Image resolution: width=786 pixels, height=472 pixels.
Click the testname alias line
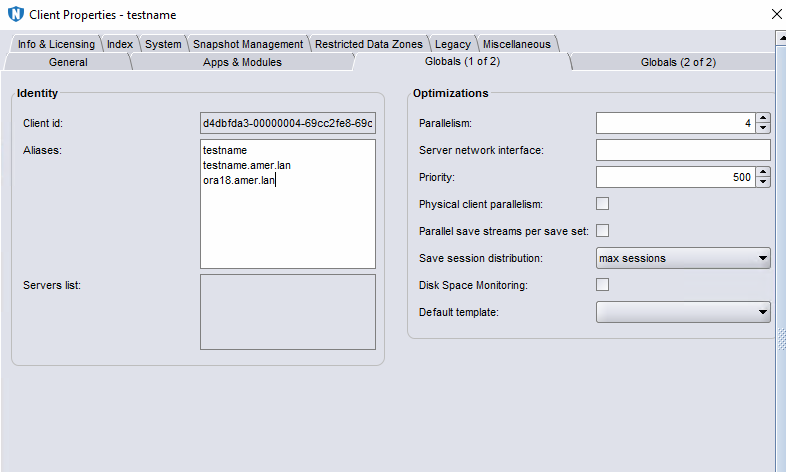(x=225, y=150)
